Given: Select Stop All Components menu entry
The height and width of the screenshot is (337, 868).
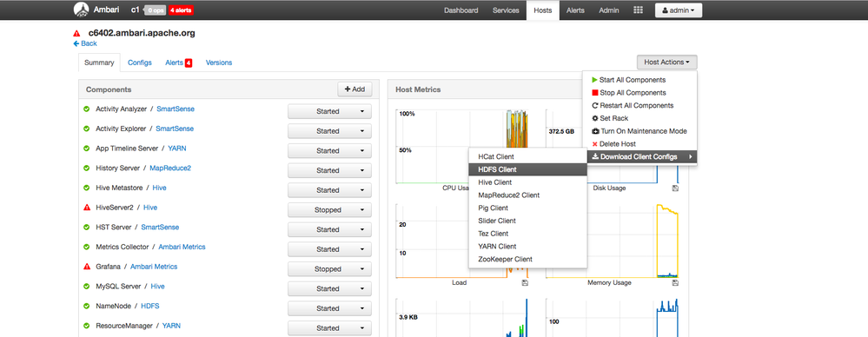Looking at the screenshot, I should [639, 93].
